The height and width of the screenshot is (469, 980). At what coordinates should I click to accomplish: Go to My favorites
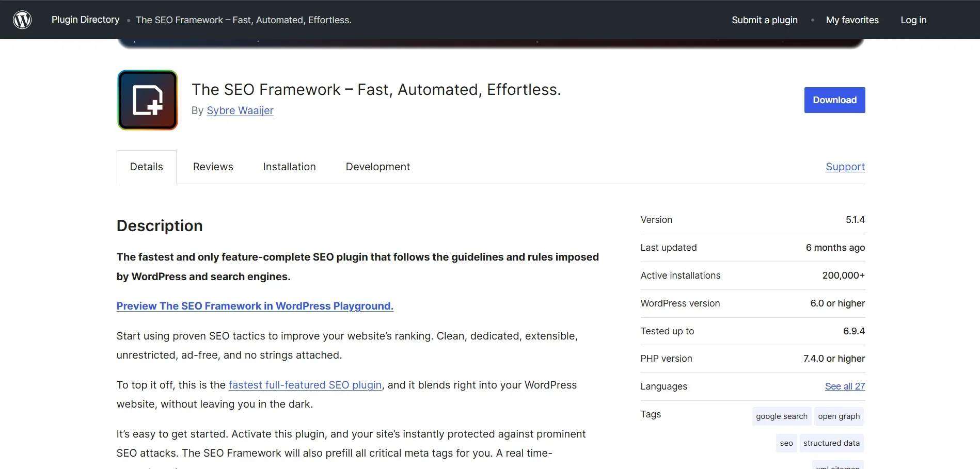[852, 20]
